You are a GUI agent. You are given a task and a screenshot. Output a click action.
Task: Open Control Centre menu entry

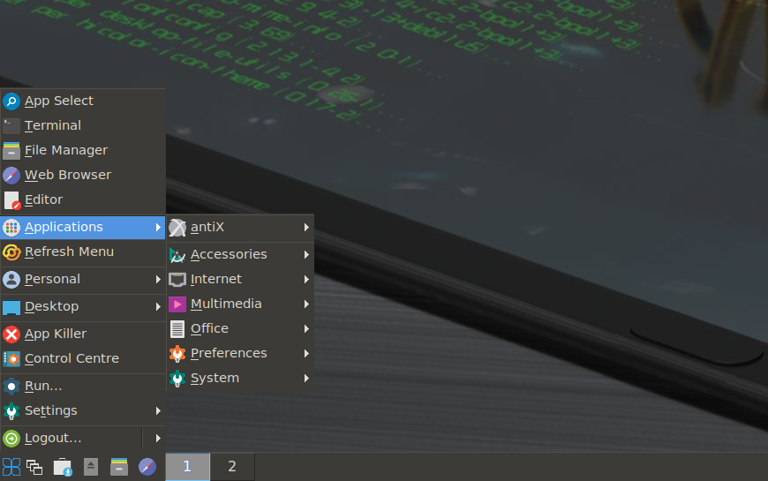(x=83, y=359)
